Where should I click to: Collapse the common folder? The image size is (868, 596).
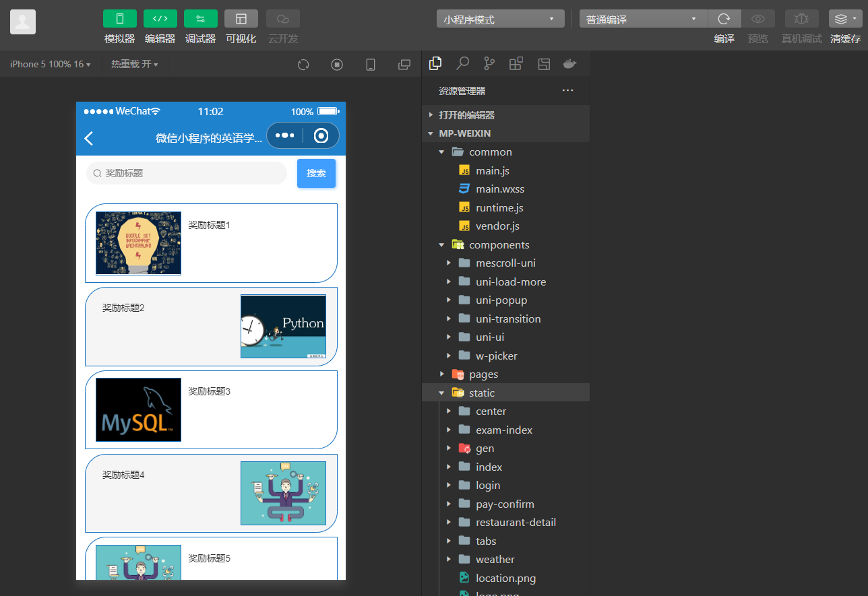pyautogui.click(x=505, y=152)
